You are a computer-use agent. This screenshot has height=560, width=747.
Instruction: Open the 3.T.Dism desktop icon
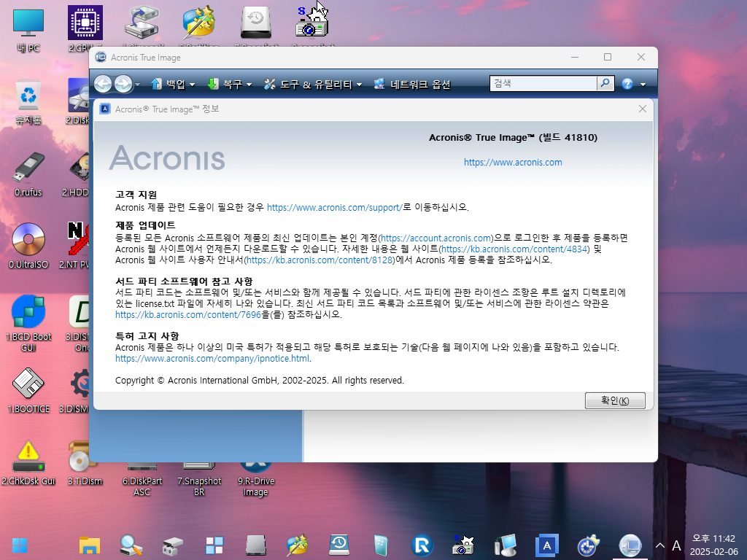(85, 463)
